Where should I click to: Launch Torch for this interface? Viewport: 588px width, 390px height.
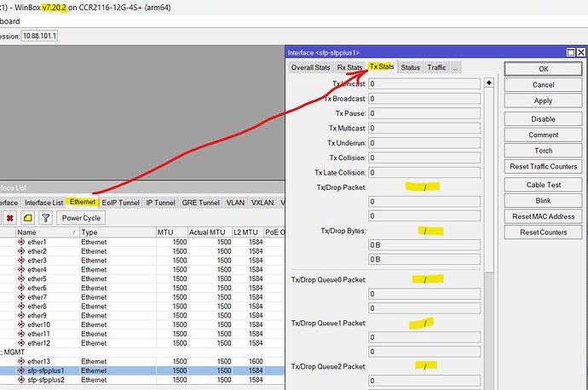543,151
